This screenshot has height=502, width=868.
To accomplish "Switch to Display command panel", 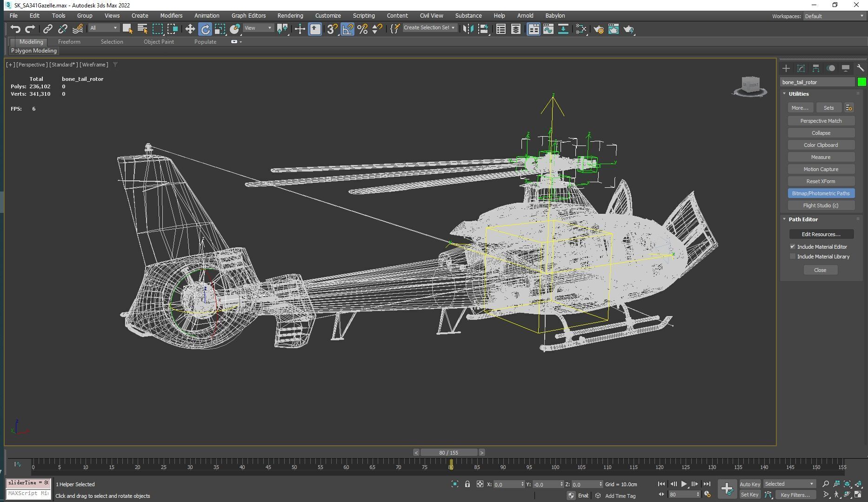I will tap(846, 68).
